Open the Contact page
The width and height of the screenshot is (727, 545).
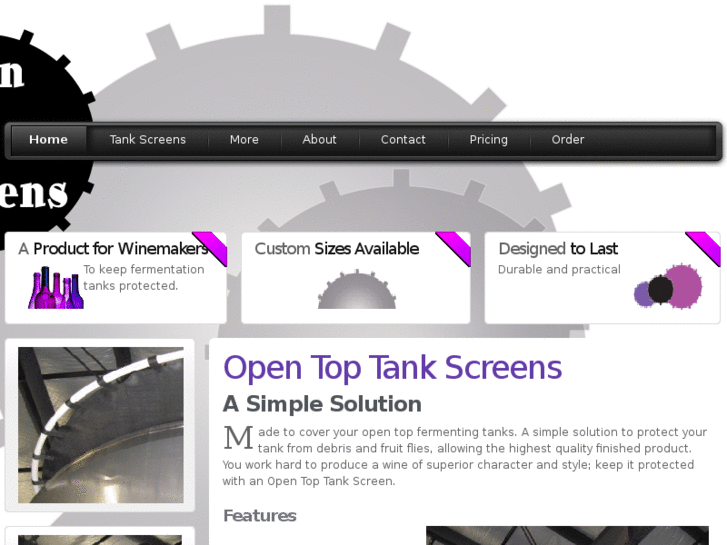(403, 140)
